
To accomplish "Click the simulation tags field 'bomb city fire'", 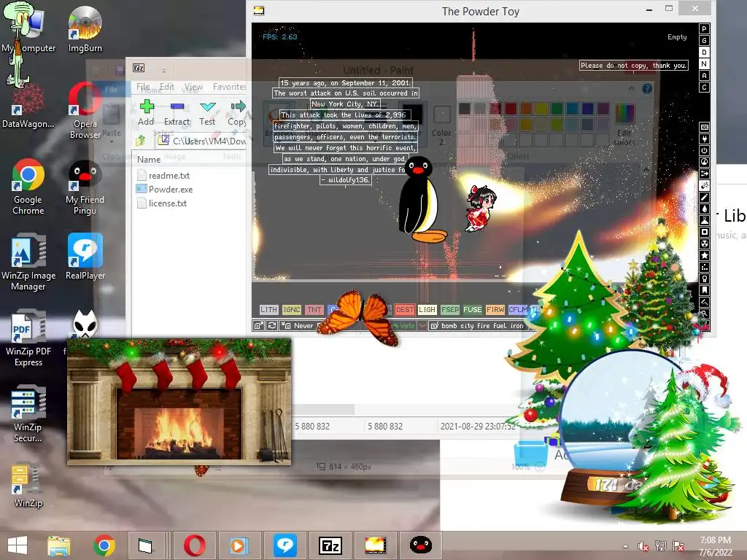I will [x=481, y=326].
